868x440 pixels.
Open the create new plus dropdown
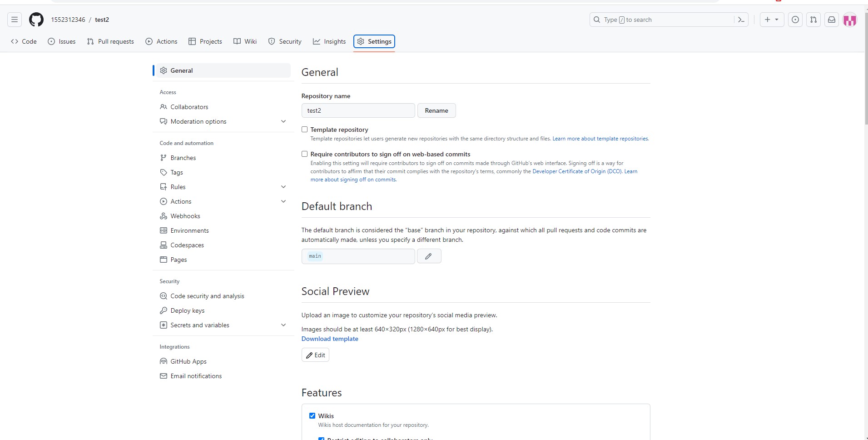771,20
